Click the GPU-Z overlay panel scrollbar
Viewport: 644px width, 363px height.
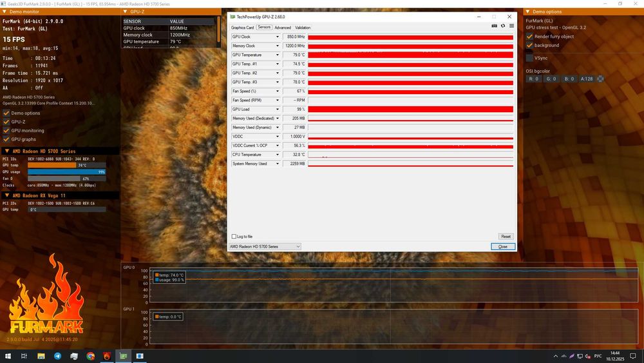coord(219,30)
